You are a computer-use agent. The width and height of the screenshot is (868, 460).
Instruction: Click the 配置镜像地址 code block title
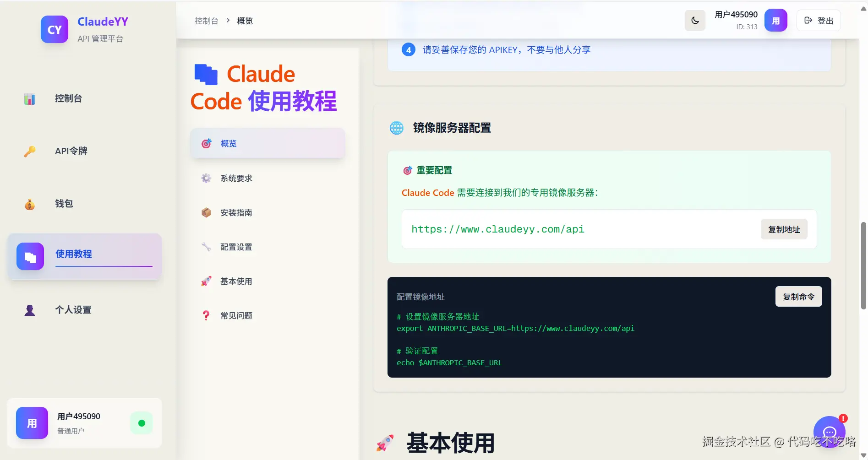(420, 297)
